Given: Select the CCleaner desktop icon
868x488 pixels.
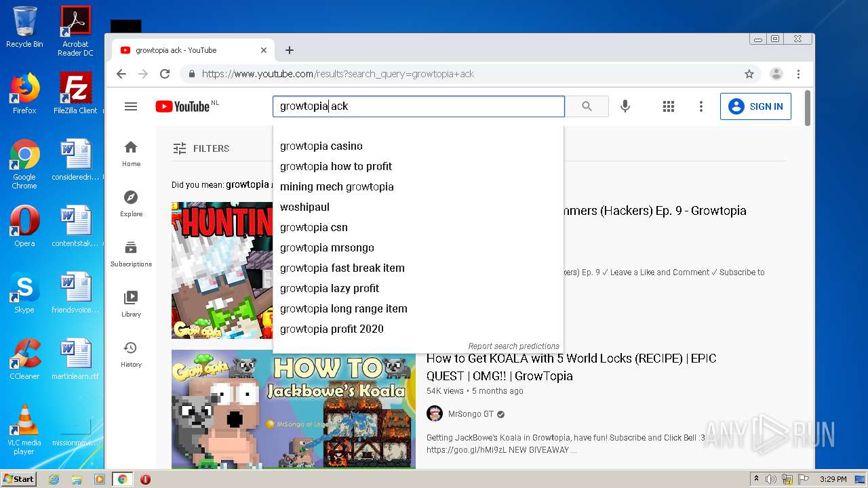Looking at the screenshot, I should (x=24, y=359).
